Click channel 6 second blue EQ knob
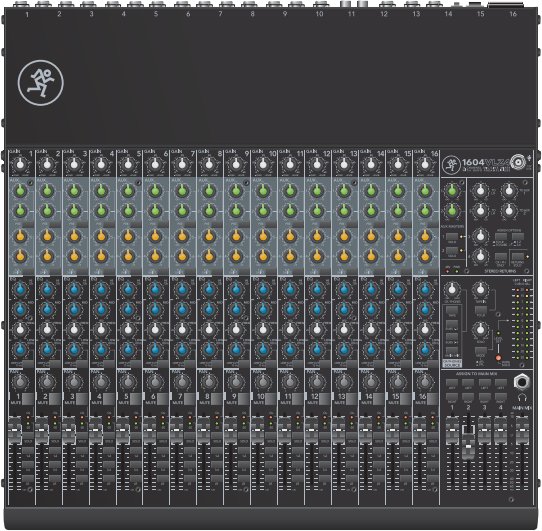The image size is (542, 531). pyautogui.click(x=155, y=309)
